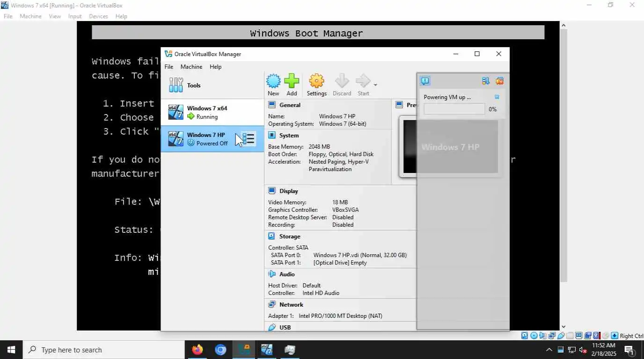Image resolution: width=644 pixels, height=359 pixels.
Task: Select the Tools entry in Manager sidebar
Action: tap(212, 85)
